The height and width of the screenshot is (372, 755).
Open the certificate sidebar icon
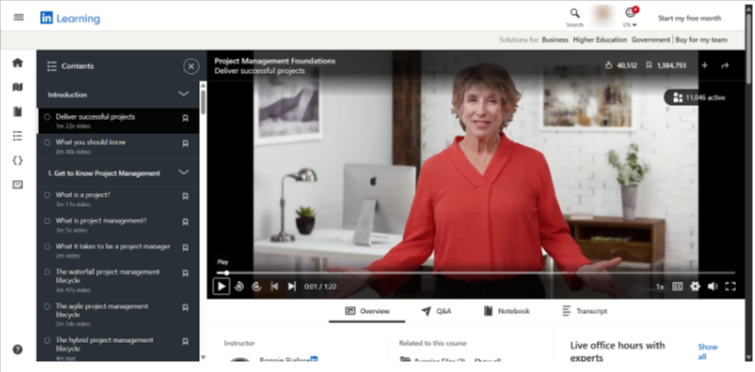click(x=18, y=185)
